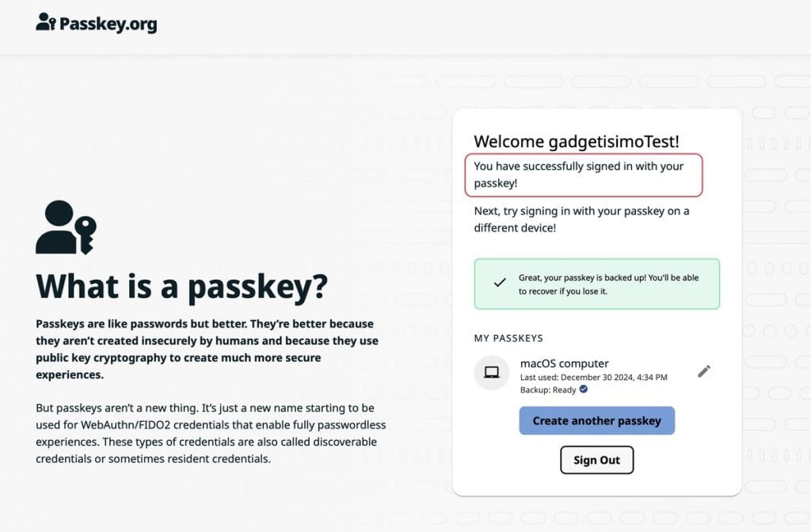Click the Passkey.org logo icon in header
Screen dimensions: 811x532
tap(45, 22)
